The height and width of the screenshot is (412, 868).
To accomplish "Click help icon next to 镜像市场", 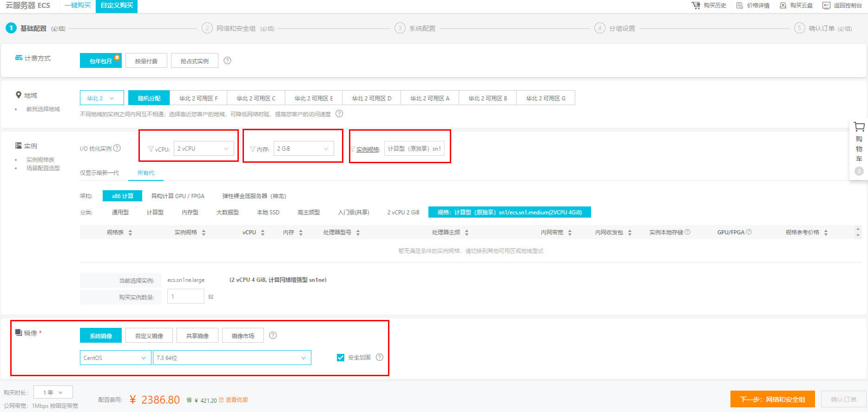I will point(273,335).
